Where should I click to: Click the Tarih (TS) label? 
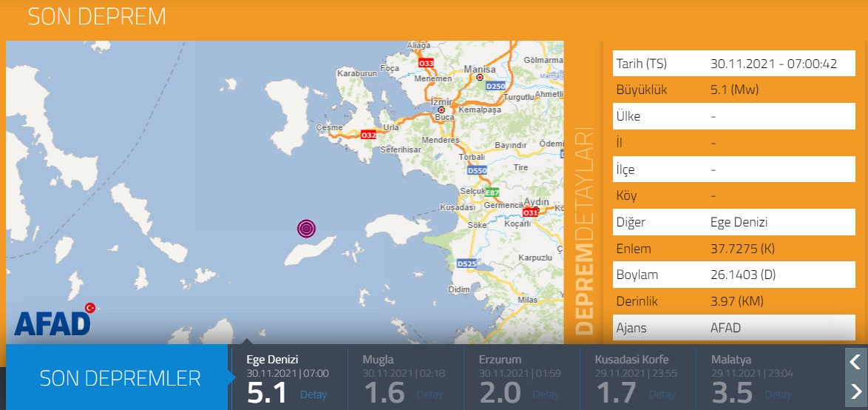[x=642, y=64]
